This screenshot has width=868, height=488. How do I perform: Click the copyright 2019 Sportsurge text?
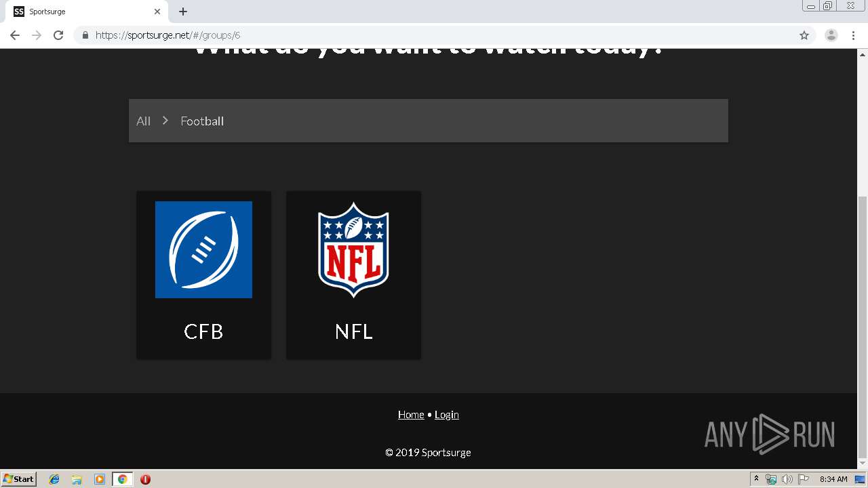pyautogui.click(x=428, y=452)
